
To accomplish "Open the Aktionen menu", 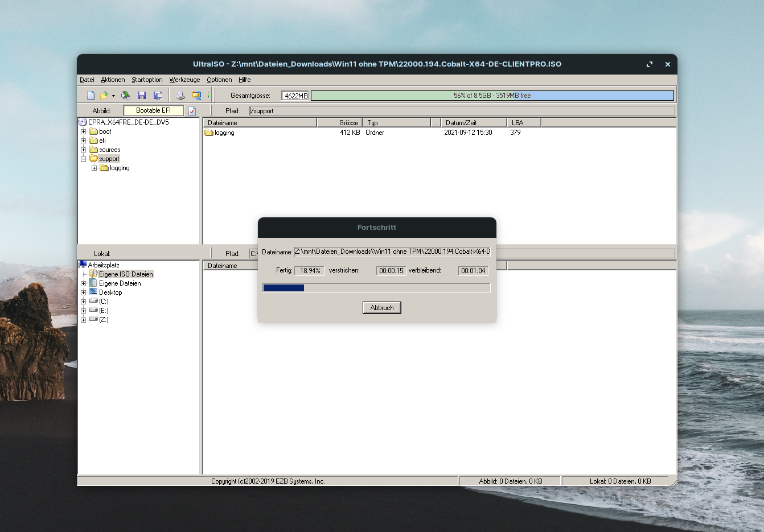I will pos(113,80).
